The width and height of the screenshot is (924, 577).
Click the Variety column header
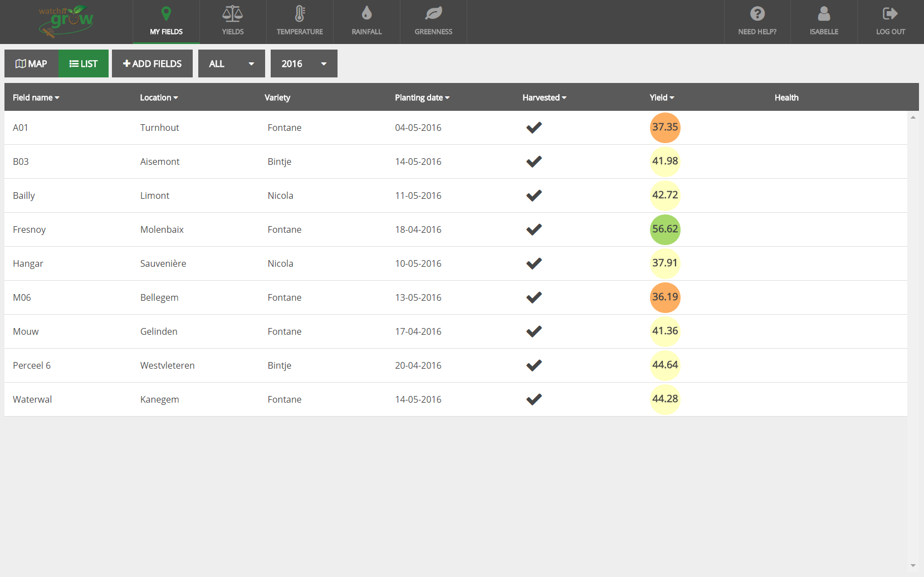(277, 97)
